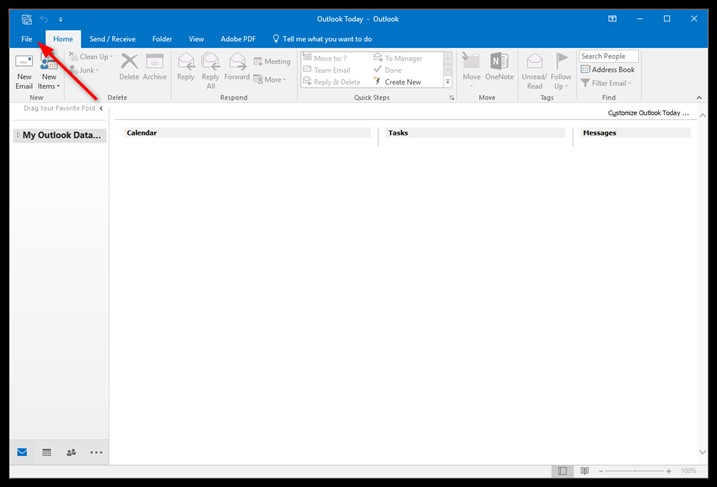The width and height of the screenshot is (717, 487).
Task: Open the File tab
Action: click(27, 39)
